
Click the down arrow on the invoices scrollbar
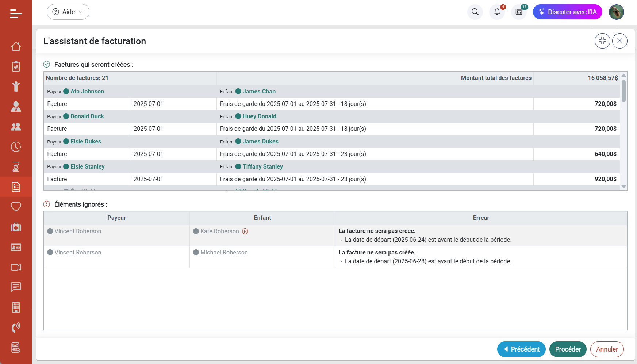[x=624, y=187]
